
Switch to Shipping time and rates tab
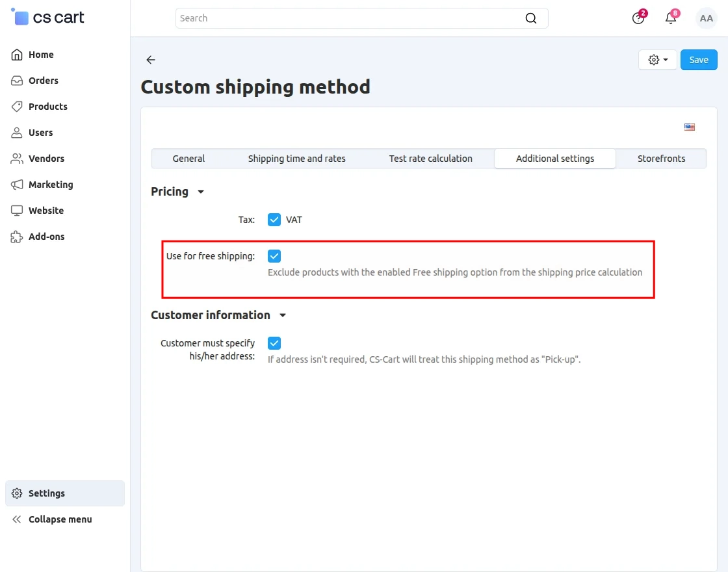click(x=296, y=159)
